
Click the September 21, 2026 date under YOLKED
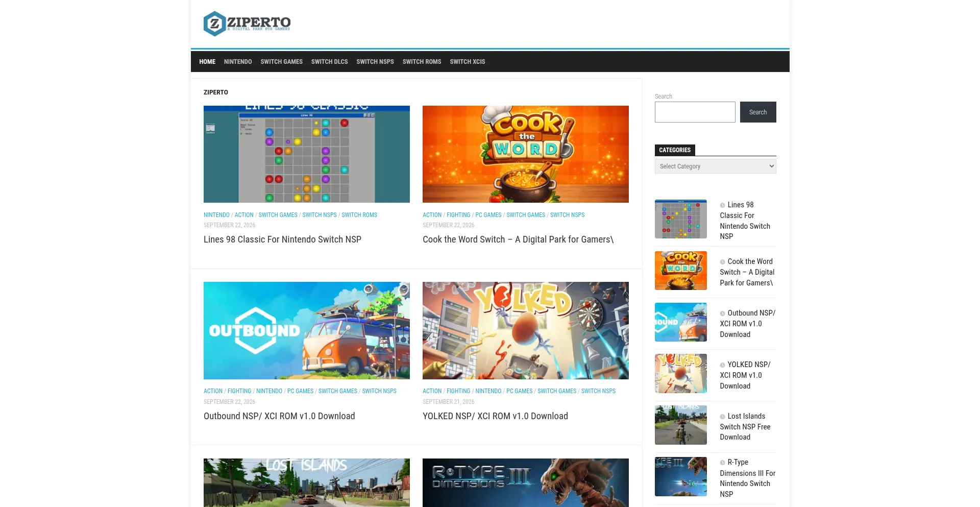(449, 402)
